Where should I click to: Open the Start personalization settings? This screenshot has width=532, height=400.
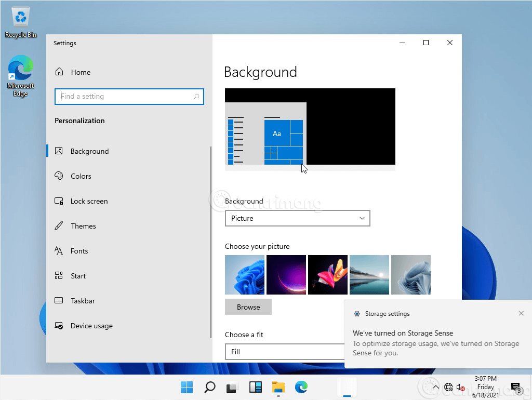(79, 276)
